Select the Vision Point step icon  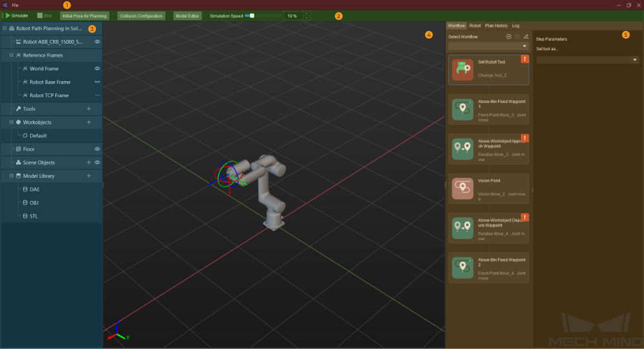462,189
